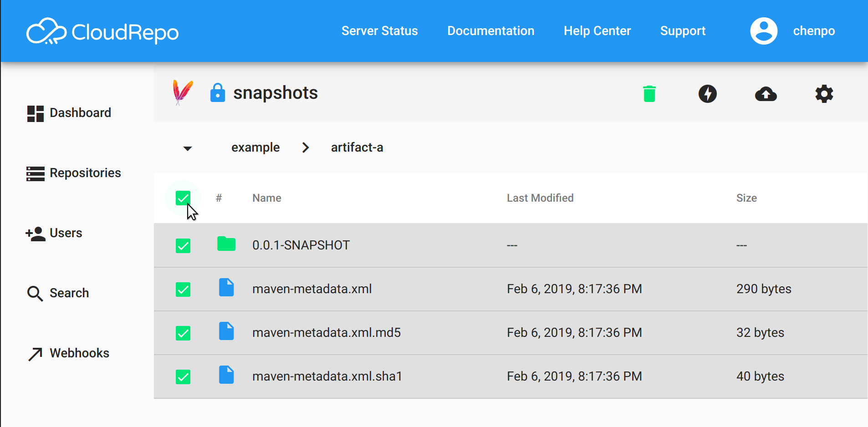Click the blue lock icon beside snapshots

218,92
